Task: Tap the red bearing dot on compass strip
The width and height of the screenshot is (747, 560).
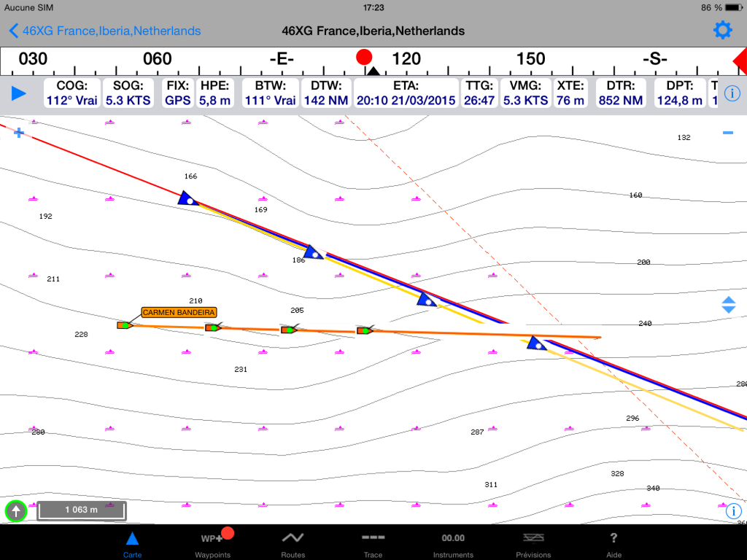Action: [x=364, y=57]
